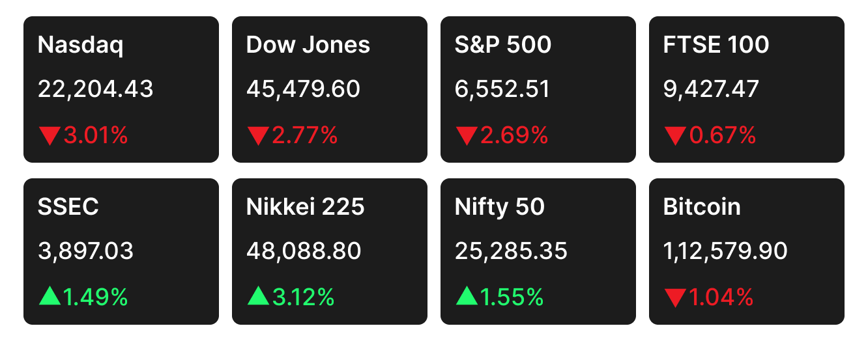Open the Bitcoin card title
868x341 pixels.
click(x=701, y=207)
